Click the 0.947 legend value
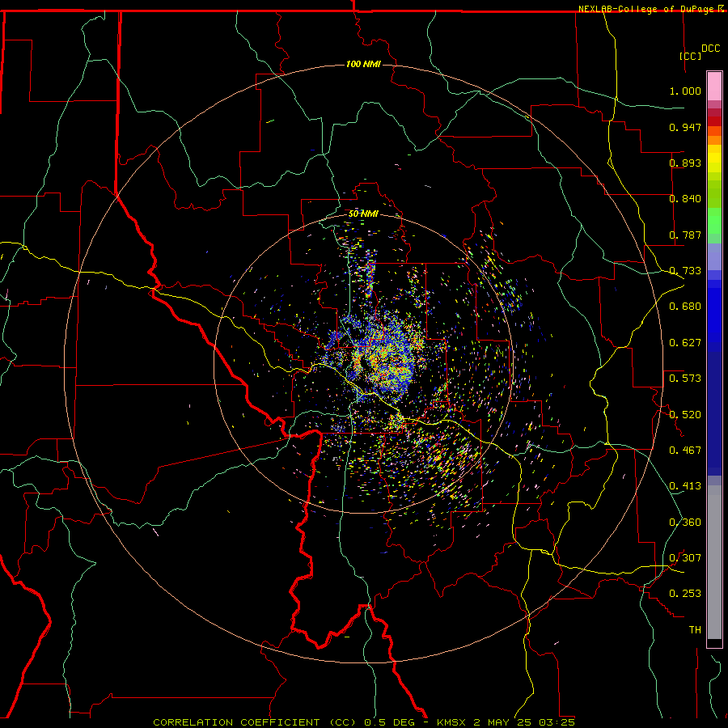728x728 pixels. point(685,127)
